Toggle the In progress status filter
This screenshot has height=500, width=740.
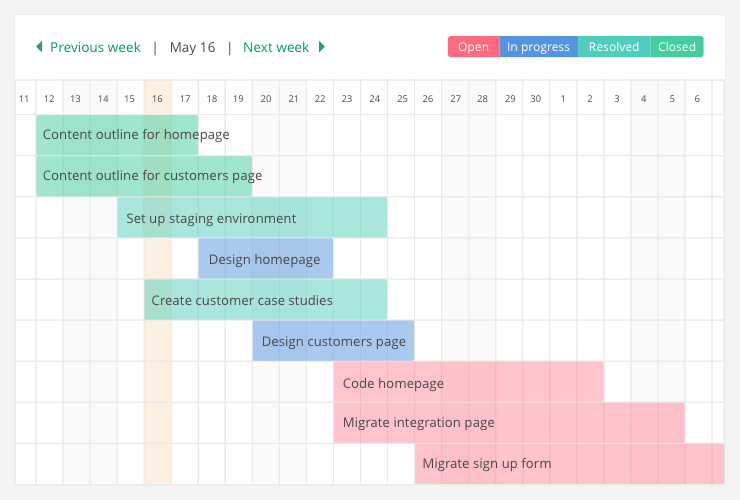coord(538,47)
